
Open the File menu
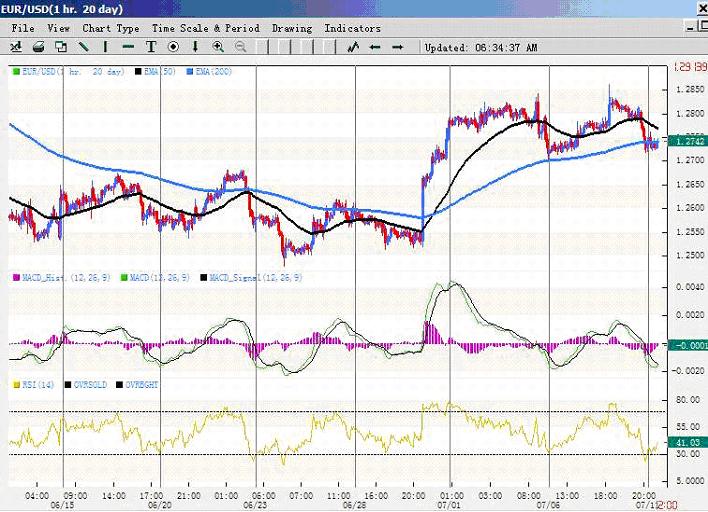coord(22,28)
